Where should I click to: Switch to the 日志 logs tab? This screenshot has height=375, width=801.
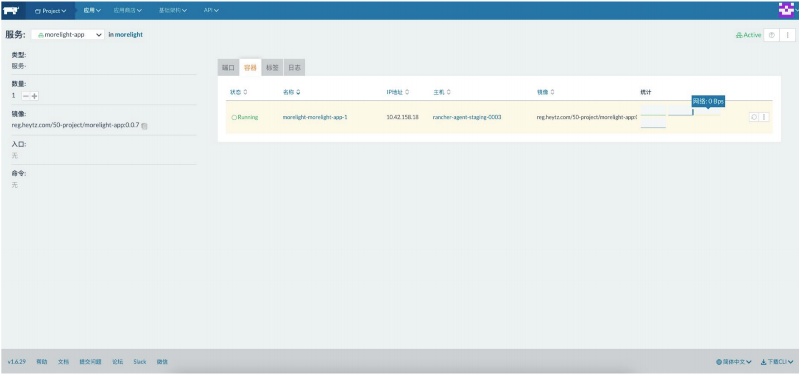click(x=294, y=68)
